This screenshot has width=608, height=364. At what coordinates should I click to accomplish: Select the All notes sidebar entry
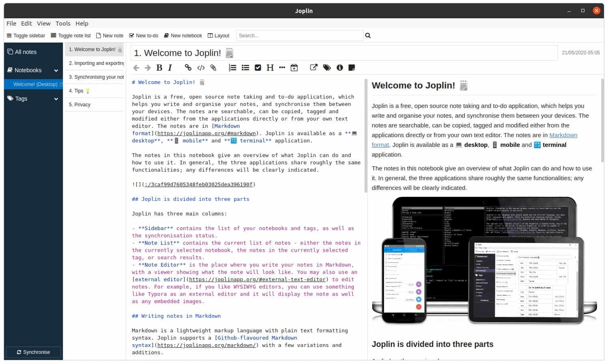pos(33,52)
